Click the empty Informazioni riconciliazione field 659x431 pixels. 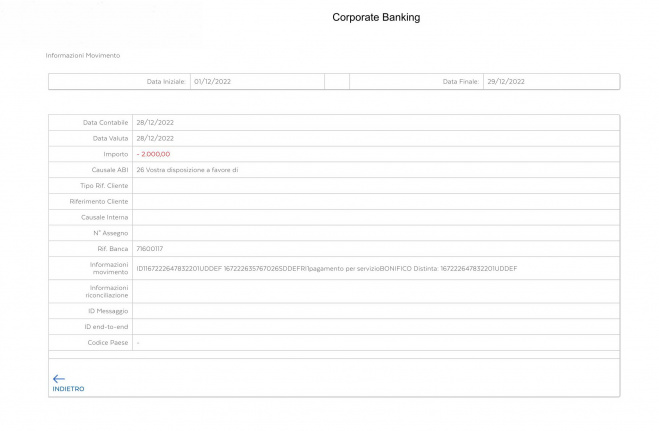pyautogui.click(x=375, y=291)
